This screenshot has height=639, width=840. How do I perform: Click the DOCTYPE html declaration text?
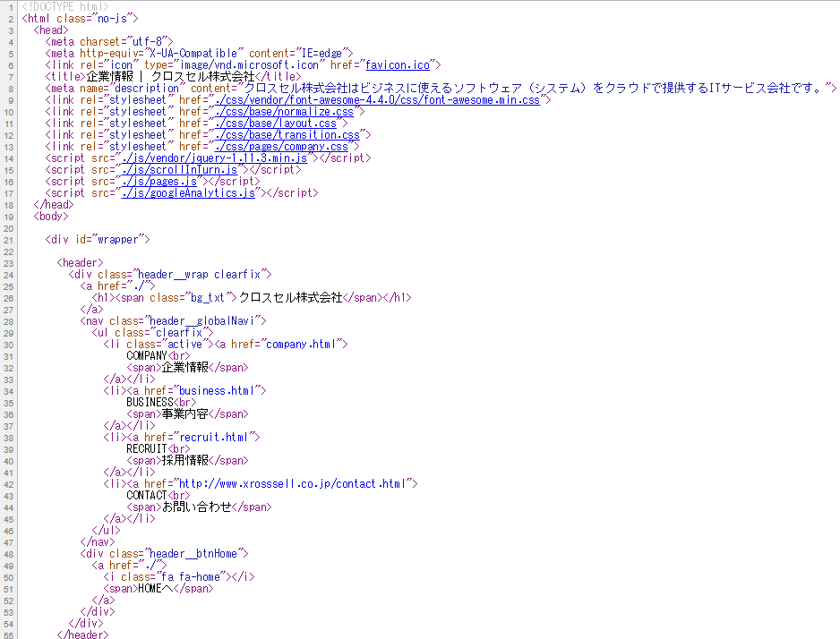[65, 7]
